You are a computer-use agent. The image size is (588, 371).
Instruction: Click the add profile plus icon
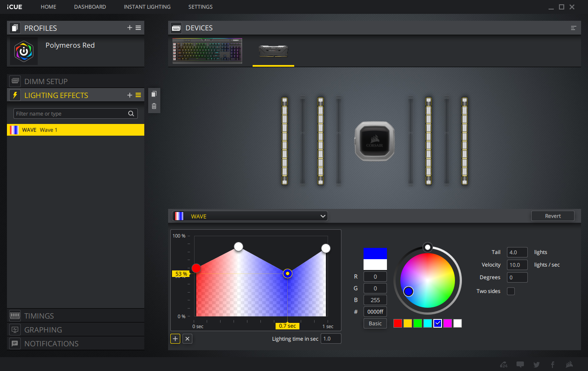pyautogui.click(x=130, y=28)
